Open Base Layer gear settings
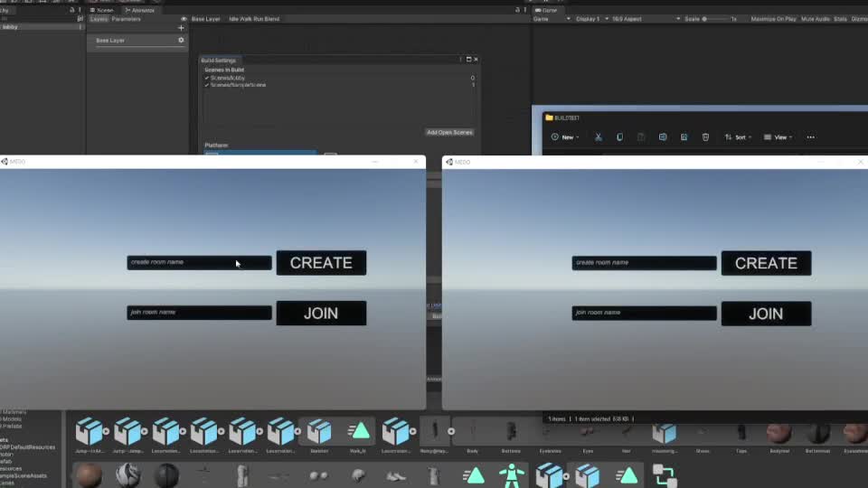Screen dimensions: 868x488 (x=181, y=41)
